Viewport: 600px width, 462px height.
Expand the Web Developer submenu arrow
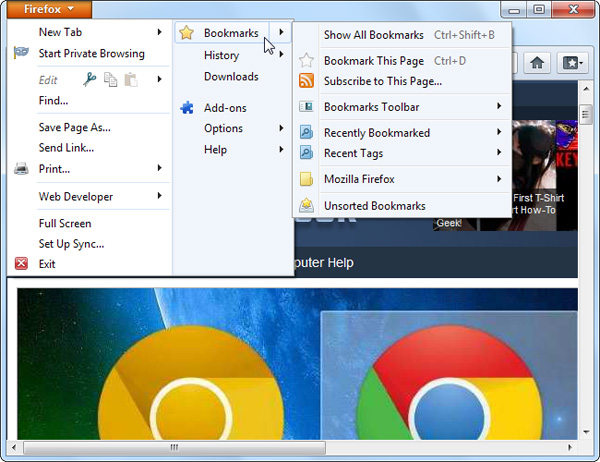point(160,196)
